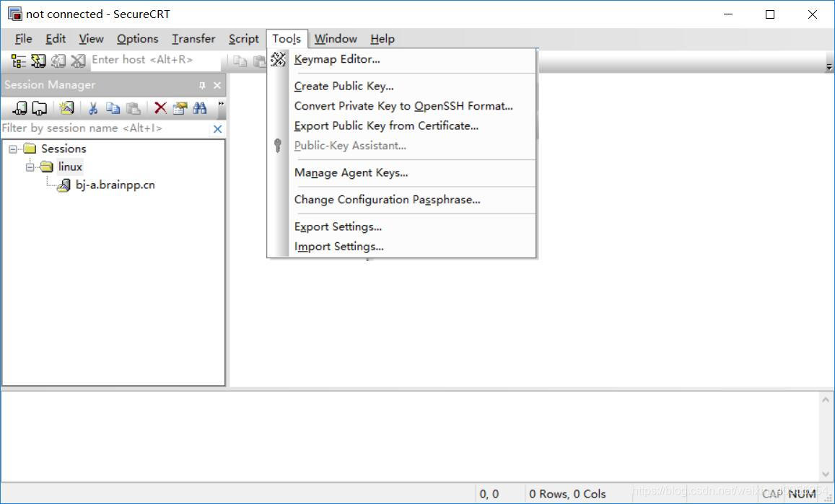
Task: Select Export Settings... menu item
Action: 402,227
